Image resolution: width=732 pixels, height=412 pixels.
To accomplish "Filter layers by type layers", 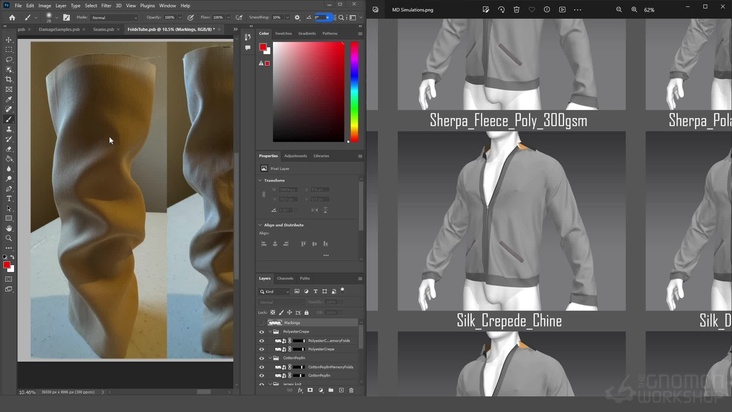I will (316, 291).
